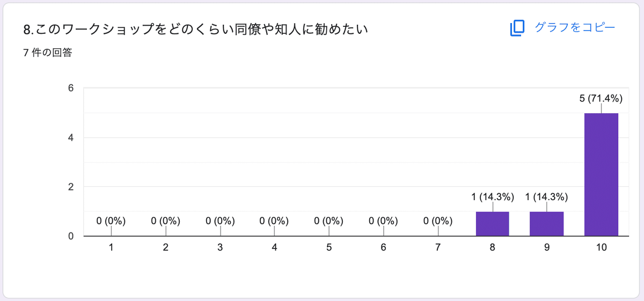Select the purple bar for rating 9
This screenshot has height=301, width=644.
pos(547,224)
